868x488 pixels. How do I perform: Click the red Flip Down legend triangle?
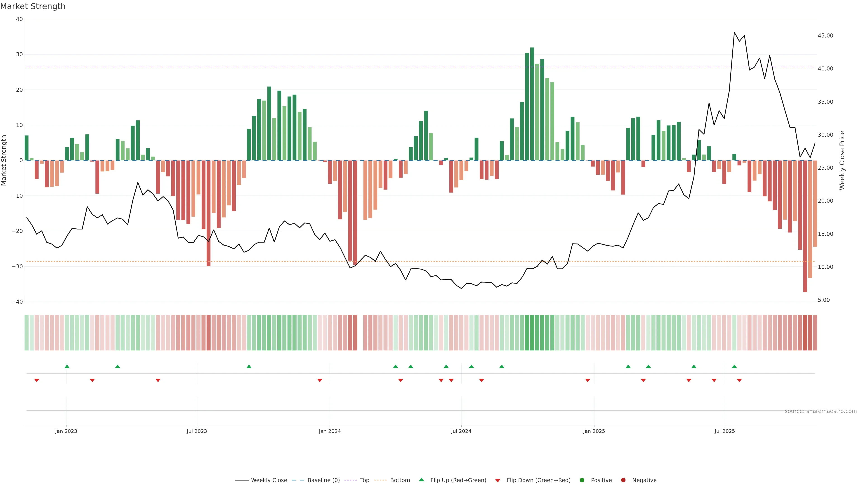[x=498, y=481]
